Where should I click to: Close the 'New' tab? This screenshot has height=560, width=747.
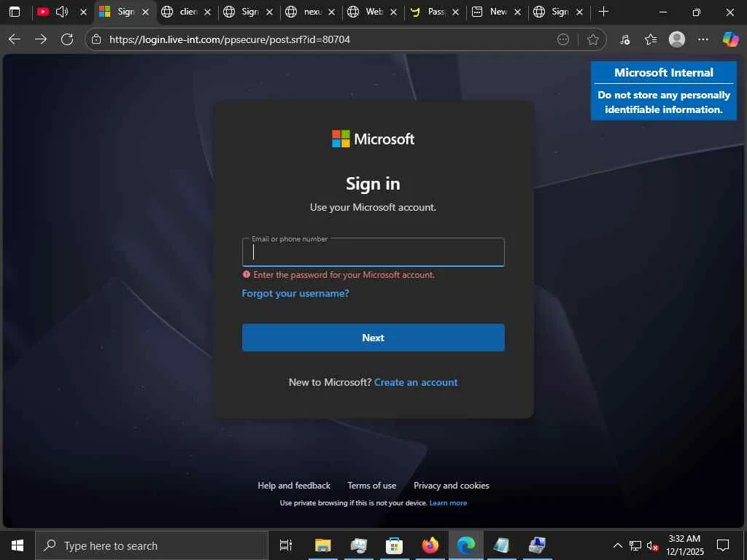click(x=517, y=12)
